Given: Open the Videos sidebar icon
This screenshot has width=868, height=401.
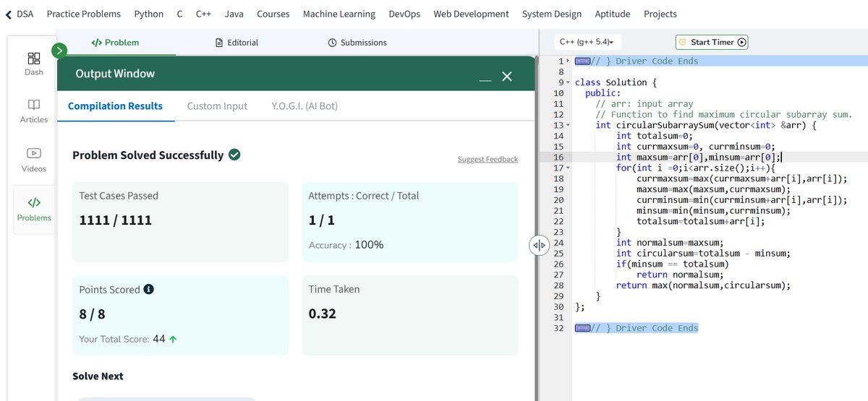Looking at the screenshot, I should coord(34,153).
